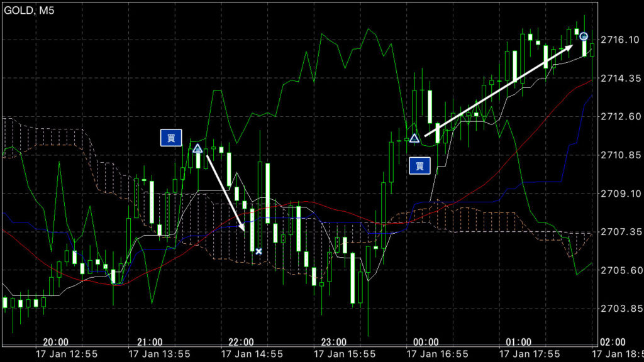
Task: Select the right blue 買 buy marker near 00:00
Action: [x=419, y=166]
